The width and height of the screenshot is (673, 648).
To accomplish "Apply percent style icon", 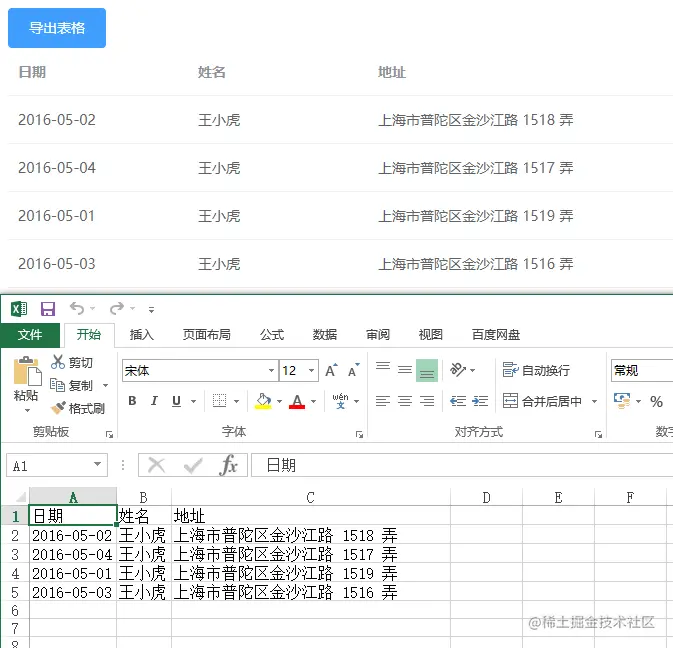I will (x=656, y=402).
